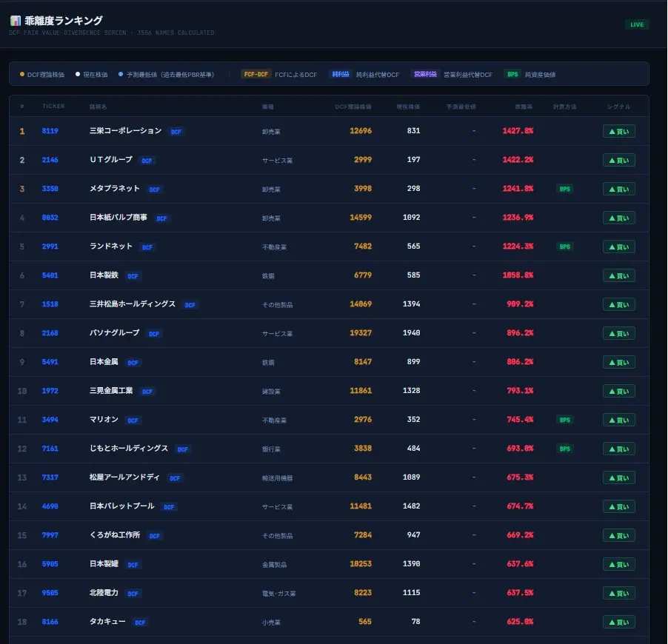Click DCF badge next to 三晃金属工業
This screenshot has height=644, width=668.
click(x=147, y=392)
